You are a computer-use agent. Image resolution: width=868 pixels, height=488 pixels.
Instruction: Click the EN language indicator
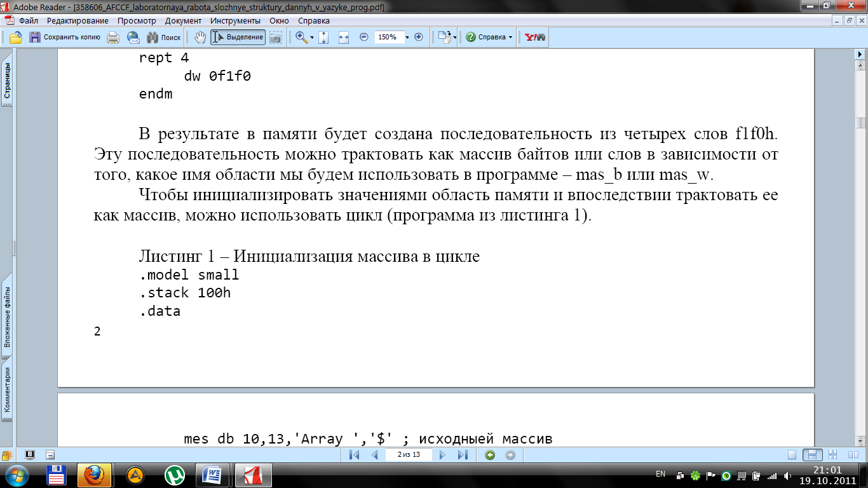pos(660,474)
